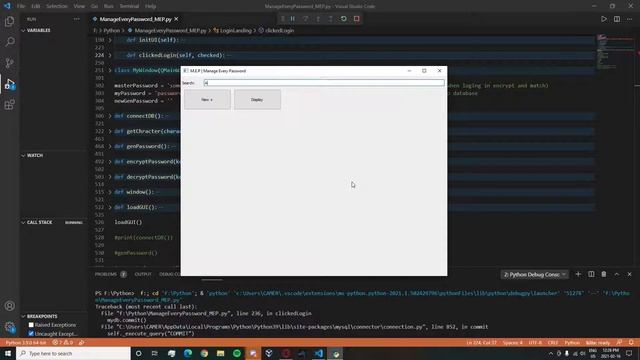Switch to the PROBLEMS panel tab
This screenshot has height=360, width=640.
coord(106,274)
